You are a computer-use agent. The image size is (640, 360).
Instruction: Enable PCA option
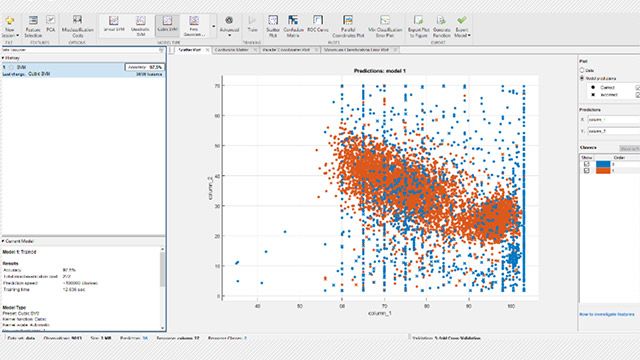coord(51,24)
